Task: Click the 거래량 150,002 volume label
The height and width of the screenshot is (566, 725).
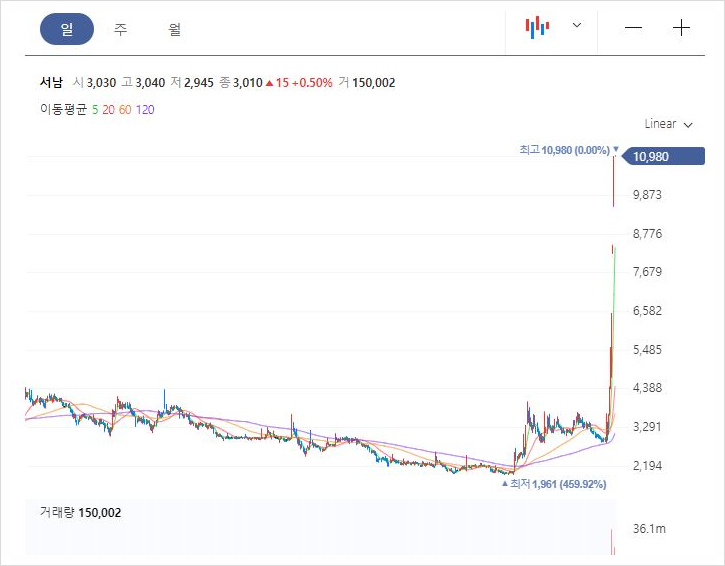Action: (x=80, y=512)
